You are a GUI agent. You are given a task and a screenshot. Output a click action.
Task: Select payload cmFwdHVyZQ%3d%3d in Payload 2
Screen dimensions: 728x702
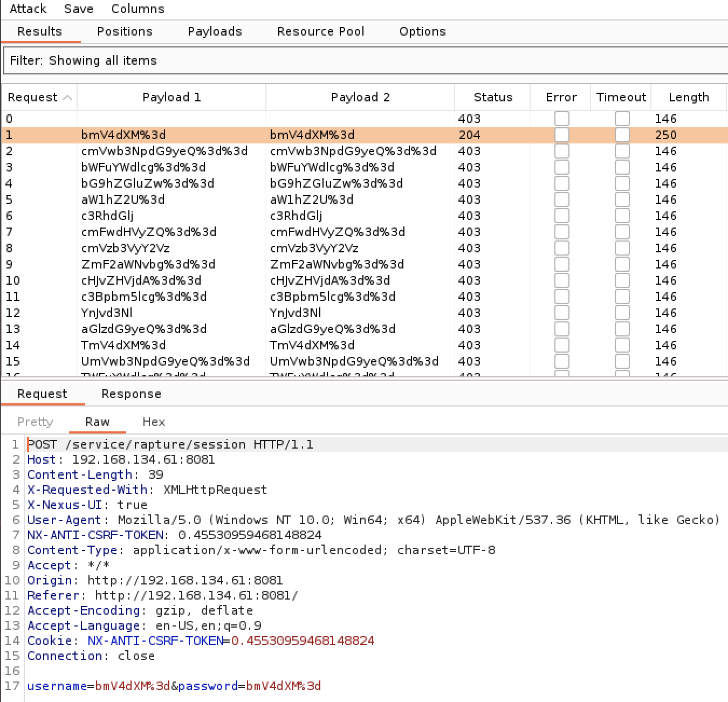[338, 232]
